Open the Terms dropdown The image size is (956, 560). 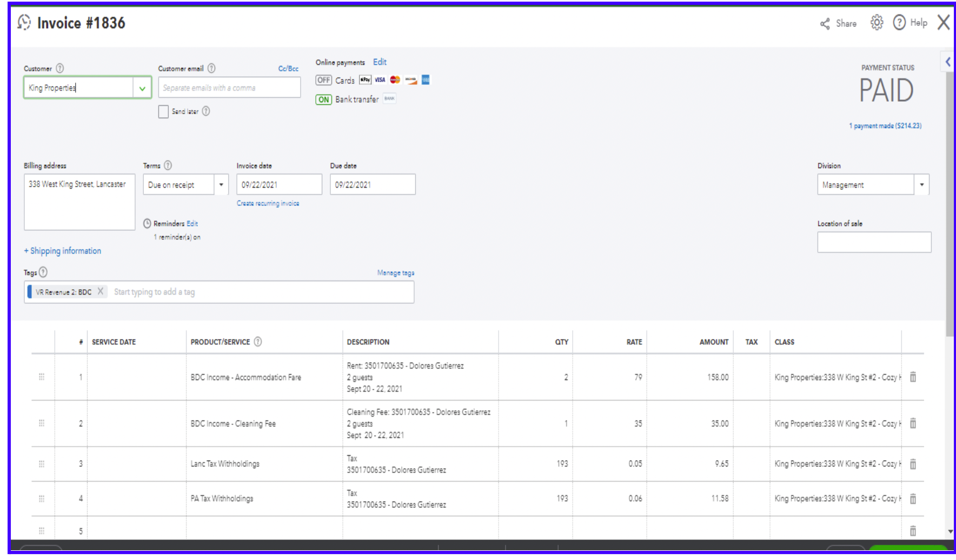[221, 185]
